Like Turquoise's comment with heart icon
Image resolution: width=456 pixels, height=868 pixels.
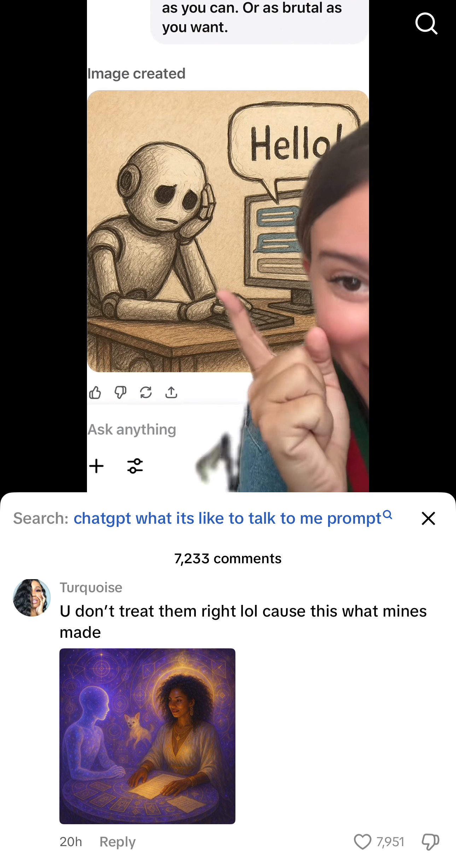pos(363,842)
